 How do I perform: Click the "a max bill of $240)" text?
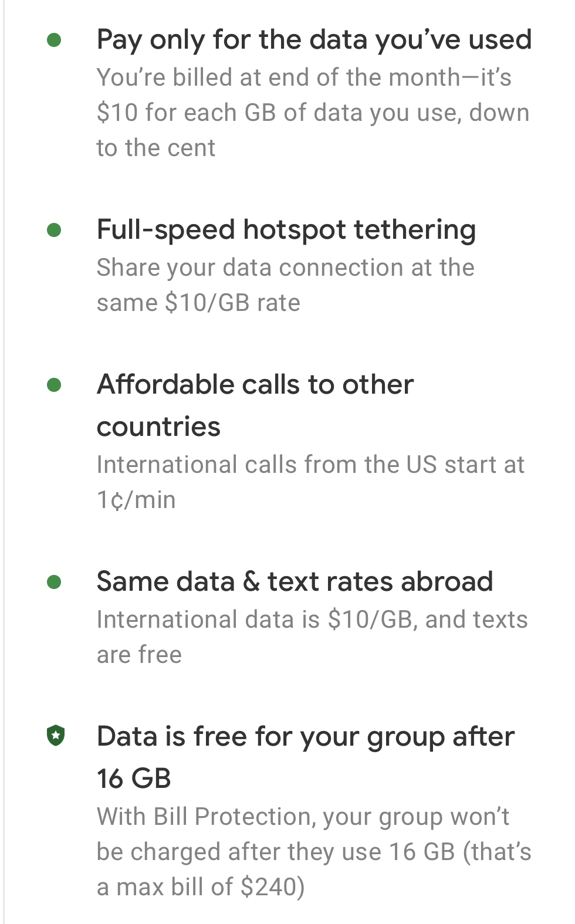click(x=201, y=887)
